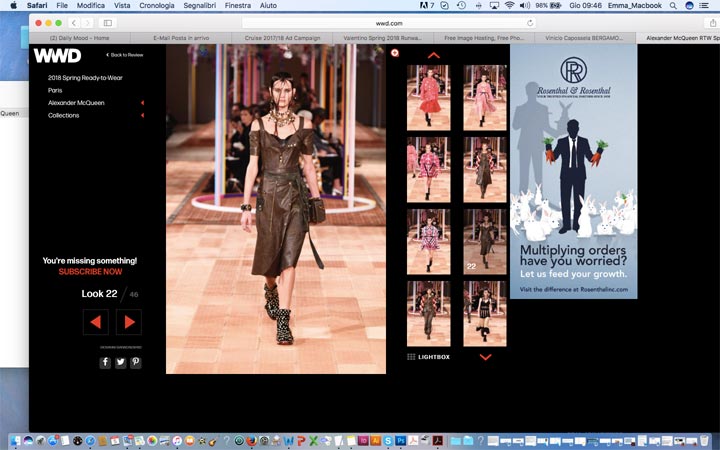Go to the previous look
Image resolution: width=720 pixels, height=450 pixels.
click(96, 322)
